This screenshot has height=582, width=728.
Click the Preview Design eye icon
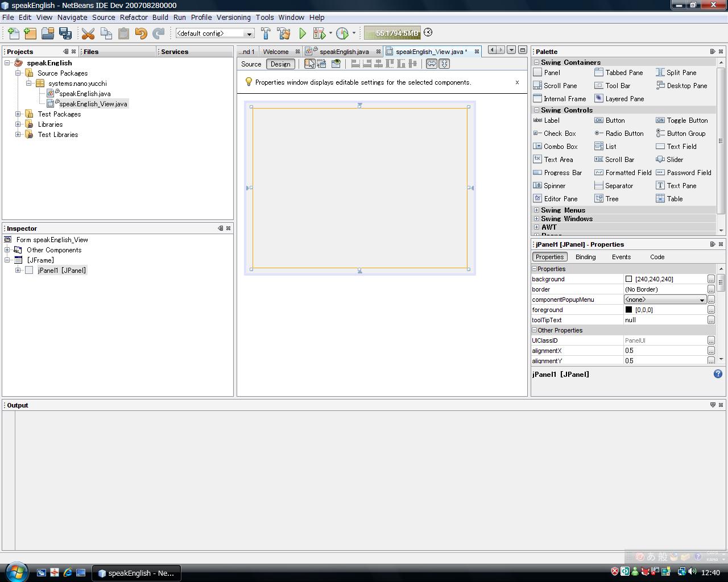[x=336, y=64]
